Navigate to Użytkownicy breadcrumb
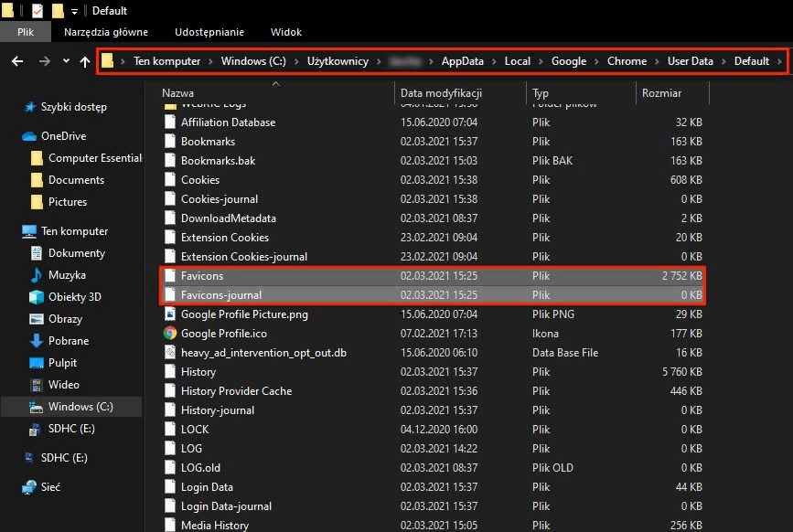The height and width of the screenshot is (532, 793). pos(338,61)
